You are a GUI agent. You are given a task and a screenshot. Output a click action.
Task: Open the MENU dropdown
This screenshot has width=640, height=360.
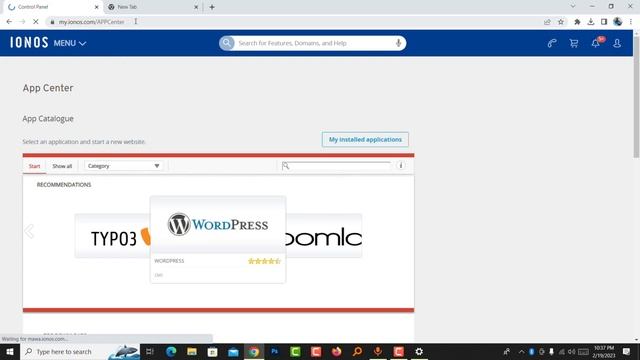(70, 43)
